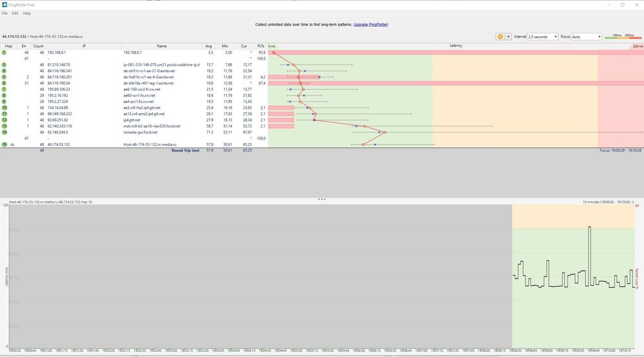Click the 228 ms graph scale label

(x=638, y=46)
